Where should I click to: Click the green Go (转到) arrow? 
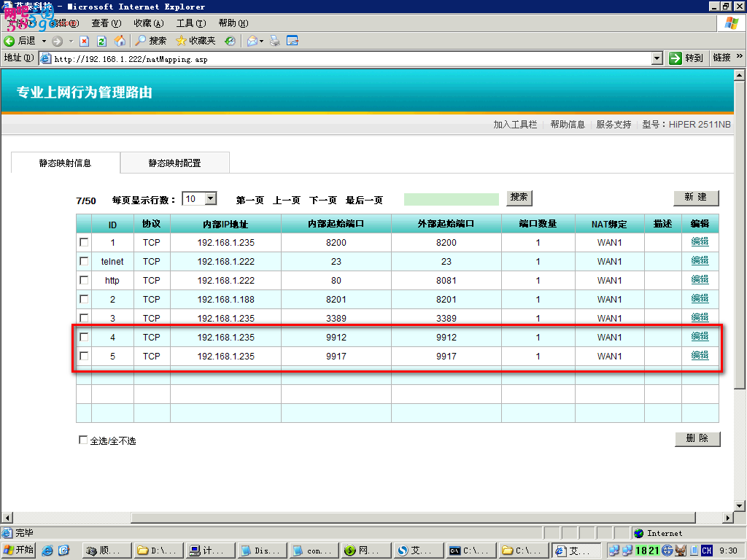[675, 58]
